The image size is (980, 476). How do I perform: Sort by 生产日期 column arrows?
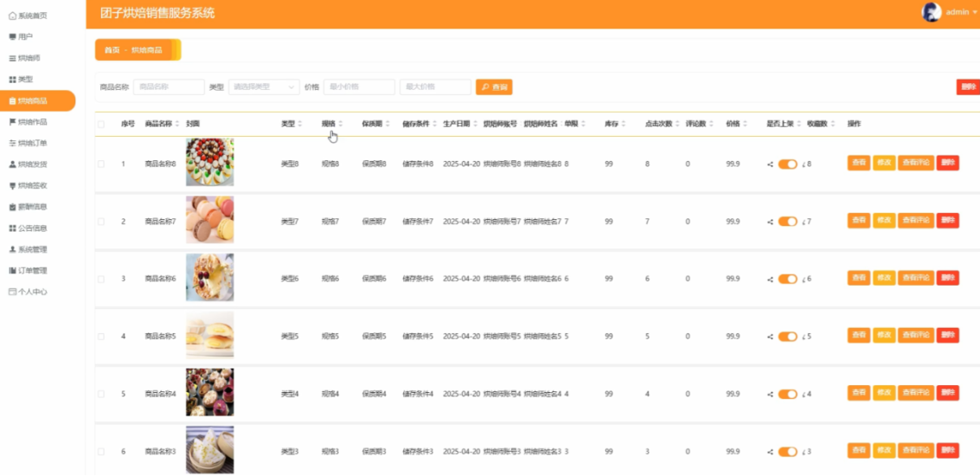click(476, 124)
